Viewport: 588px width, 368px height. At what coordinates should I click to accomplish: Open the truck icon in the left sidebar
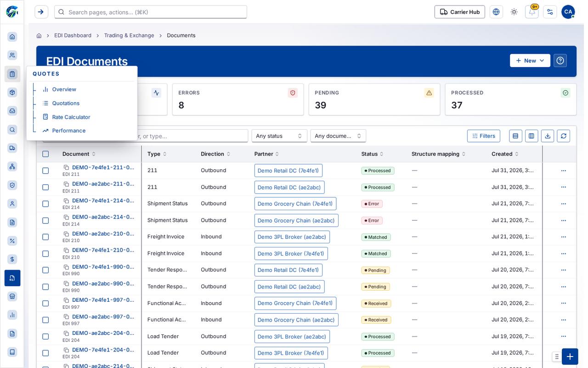pos(12,148)
